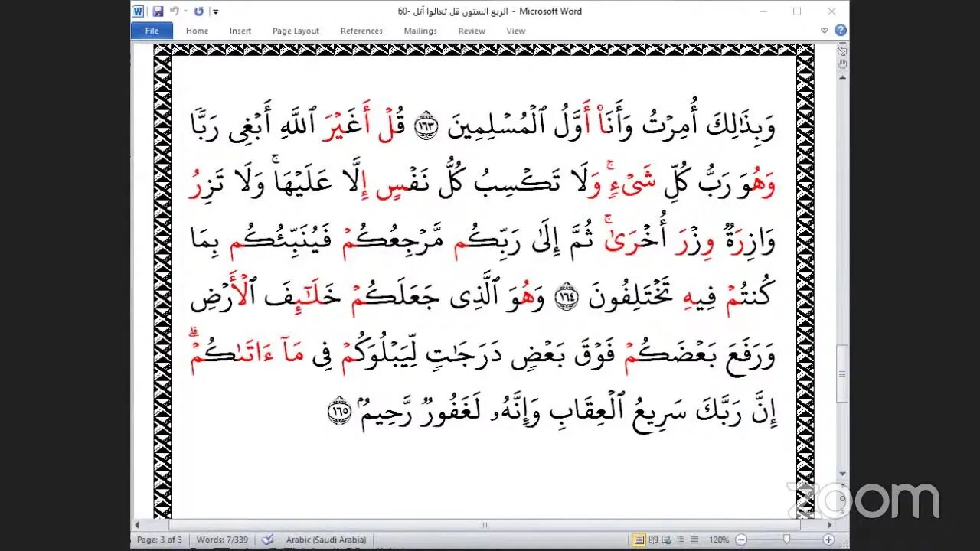Open the undo history dropdown arrow
The image size is (980, 551).
(185, 11)
